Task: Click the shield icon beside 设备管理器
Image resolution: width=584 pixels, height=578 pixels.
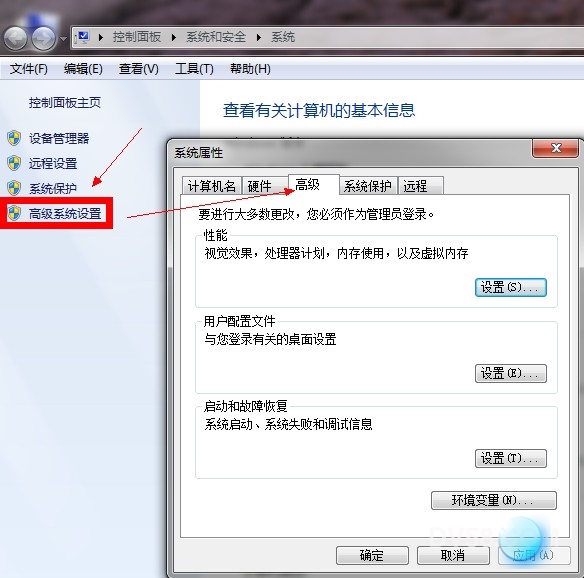Action: [14, 138]
